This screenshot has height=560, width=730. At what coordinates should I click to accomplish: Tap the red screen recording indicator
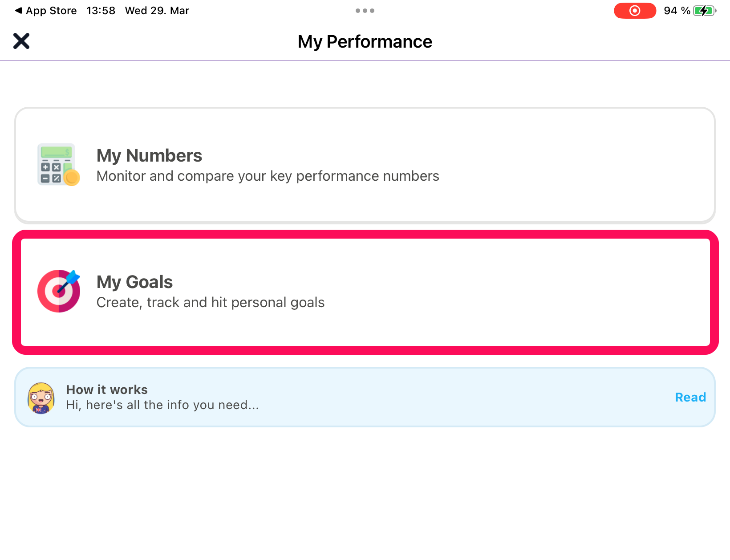point(635,11)
